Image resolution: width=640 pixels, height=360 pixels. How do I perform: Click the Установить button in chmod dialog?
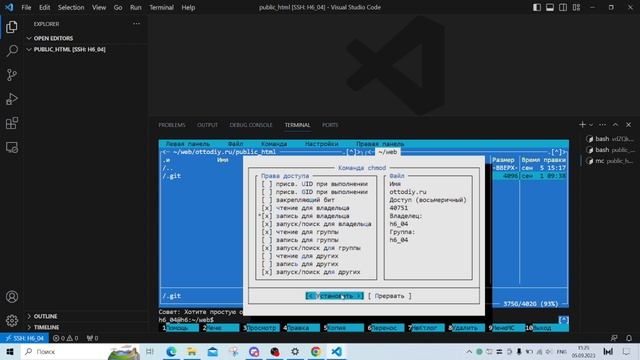(x=334, y=296)
